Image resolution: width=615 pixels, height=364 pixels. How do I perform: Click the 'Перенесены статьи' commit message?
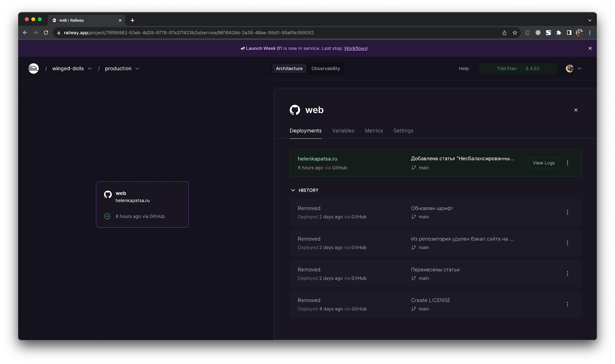tap(435, 269)
